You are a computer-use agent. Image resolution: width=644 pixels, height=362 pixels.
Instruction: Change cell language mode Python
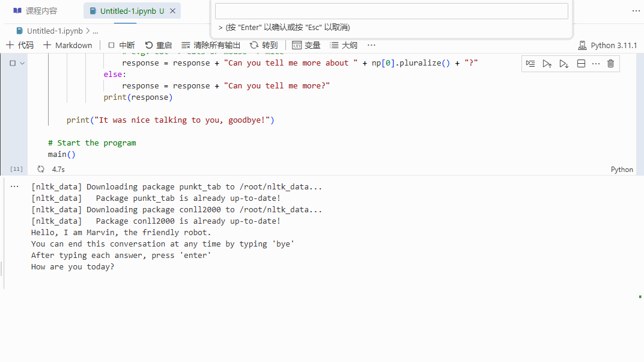pos(622,170)
